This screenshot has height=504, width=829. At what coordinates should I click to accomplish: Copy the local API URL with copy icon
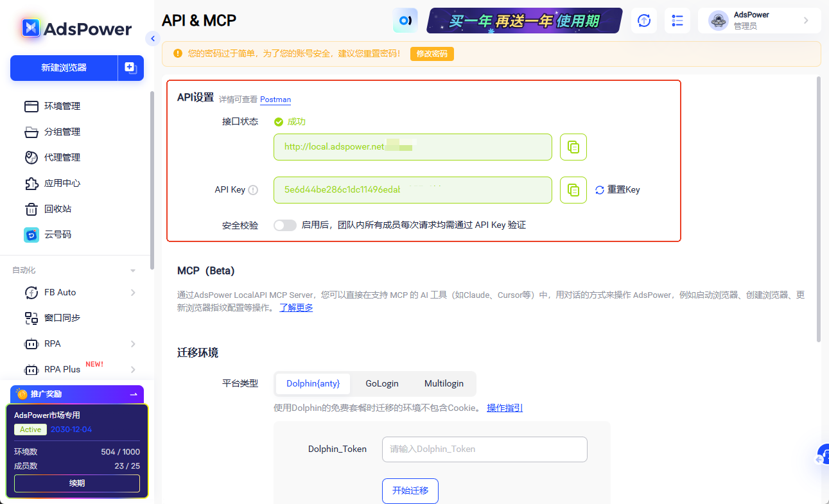[x=573, y=147]
